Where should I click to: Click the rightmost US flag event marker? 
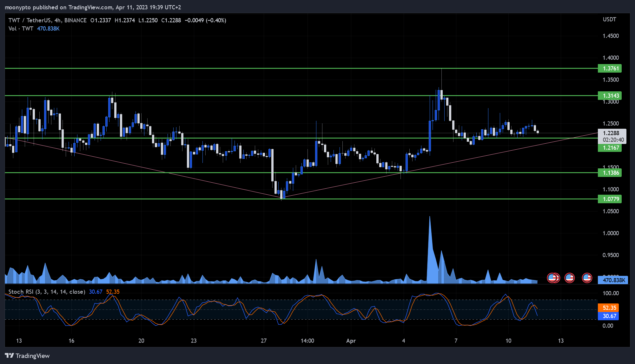click(587, 278)
